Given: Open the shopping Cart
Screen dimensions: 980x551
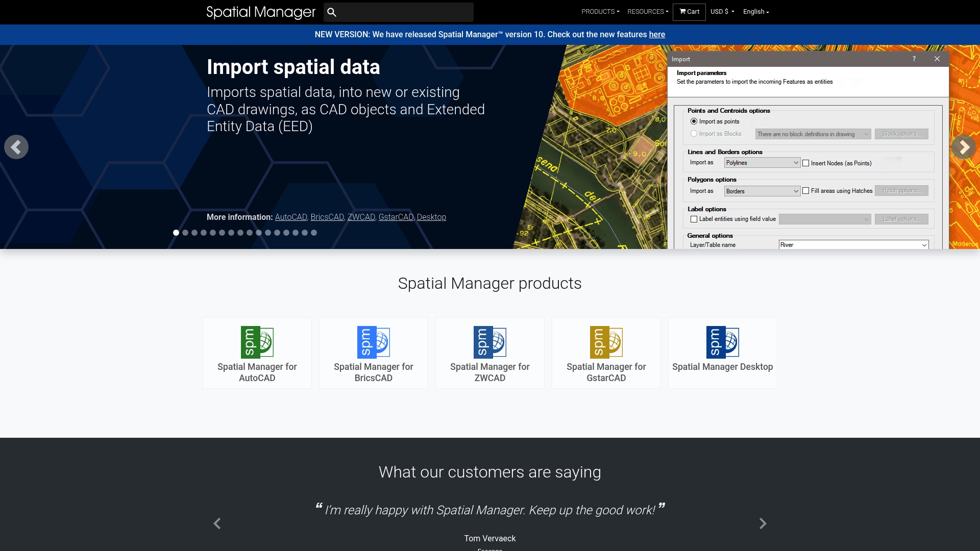Looking at the screenshot, I should point(689,12).
